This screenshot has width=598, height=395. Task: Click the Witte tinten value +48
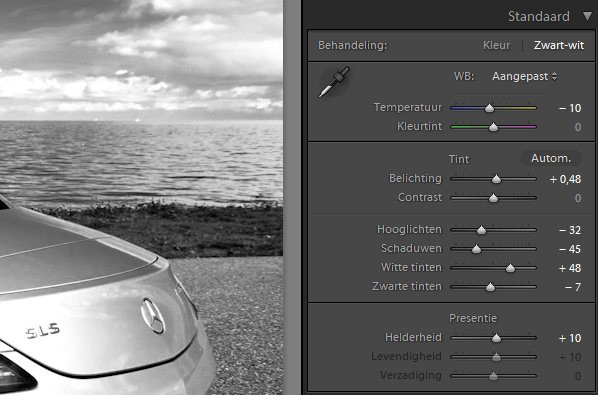(570, 268)
